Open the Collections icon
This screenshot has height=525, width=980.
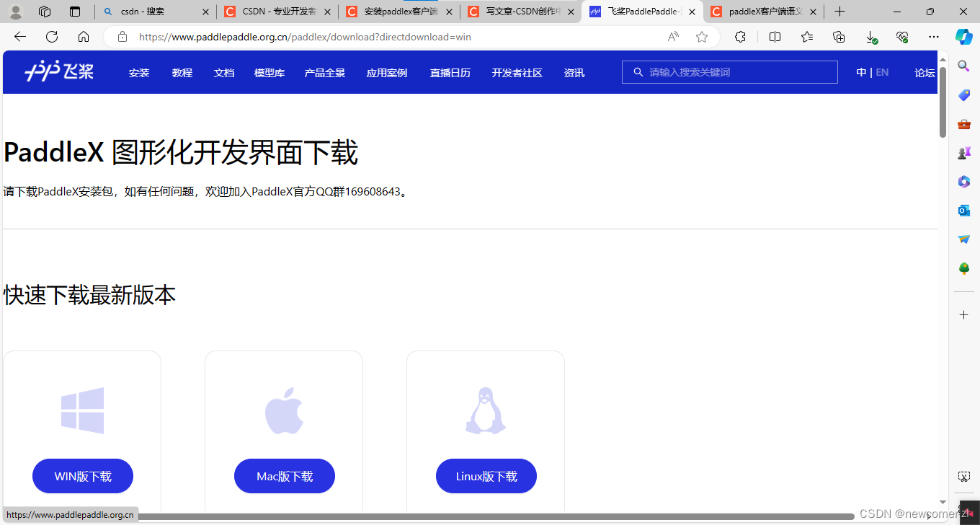click(839, 37)
